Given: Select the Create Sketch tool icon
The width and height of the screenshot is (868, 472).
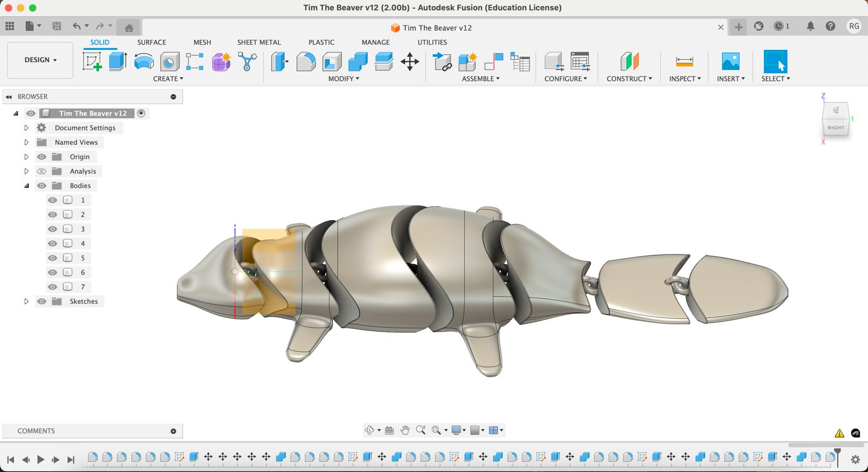Looking at the screenshot, I should (92, 61).
